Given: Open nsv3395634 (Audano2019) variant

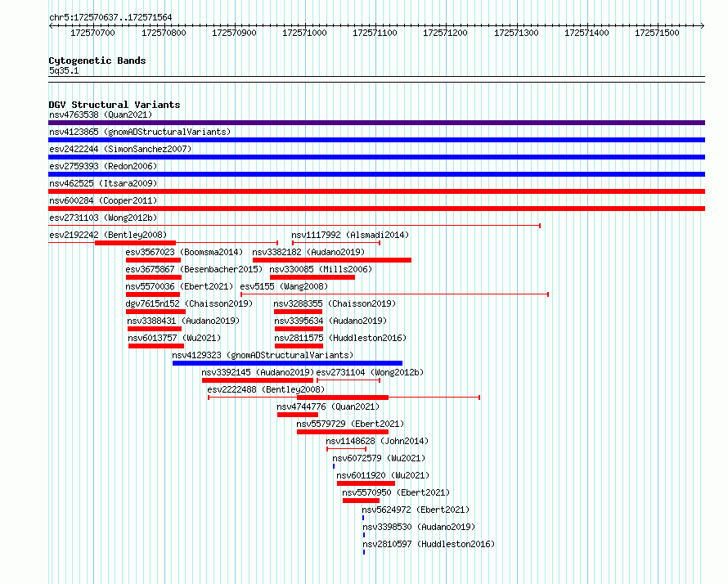Looking at the screenshot, I should click(x=330, y=321).
